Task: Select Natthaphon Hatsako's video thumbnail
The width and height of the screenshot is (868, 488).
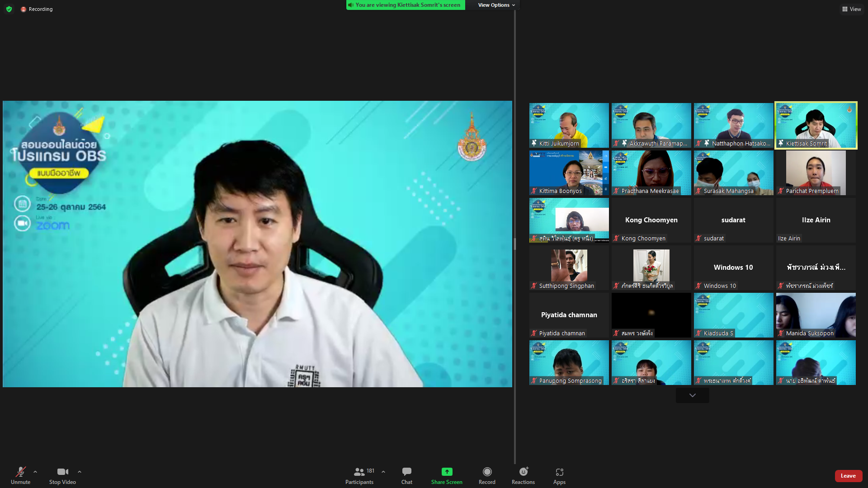Action: [733, 126]
